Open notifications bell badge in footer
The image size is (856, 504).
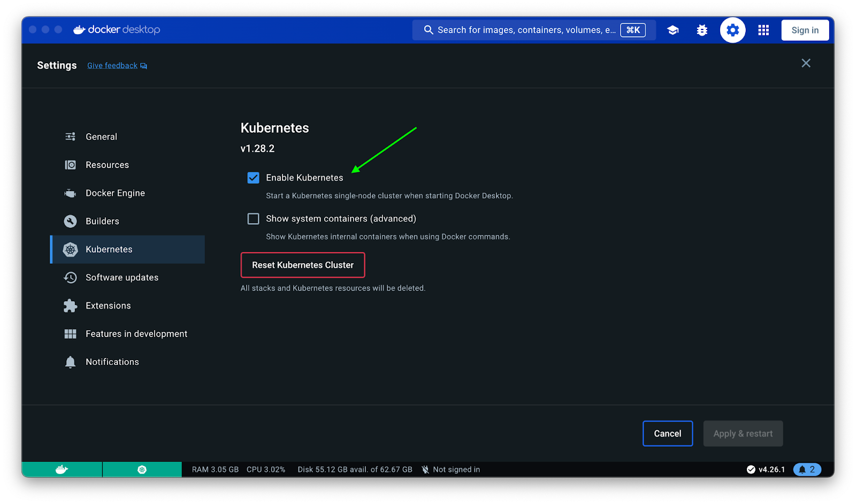(807, 469)
